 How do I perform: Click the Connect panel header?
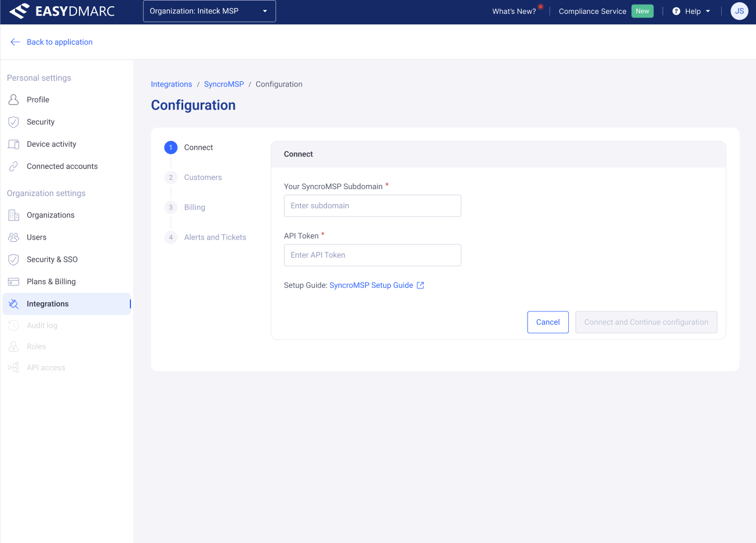click(498, 154)
